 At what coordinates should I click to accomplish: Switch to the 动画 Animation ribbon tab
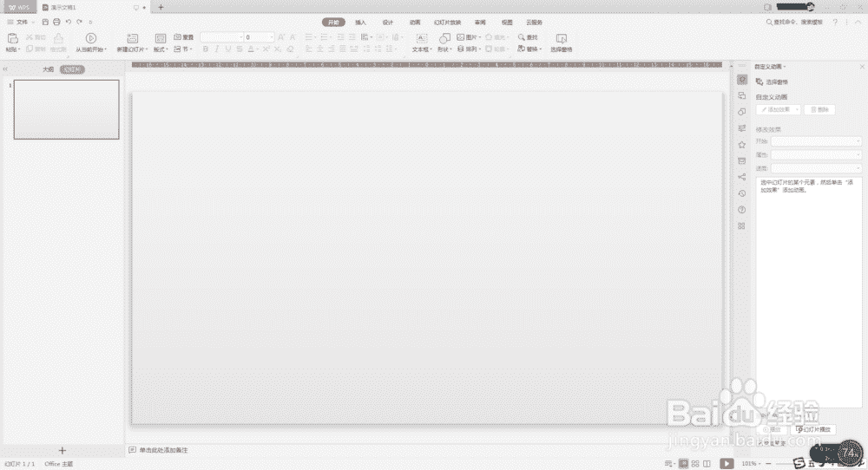pos(415,23)
